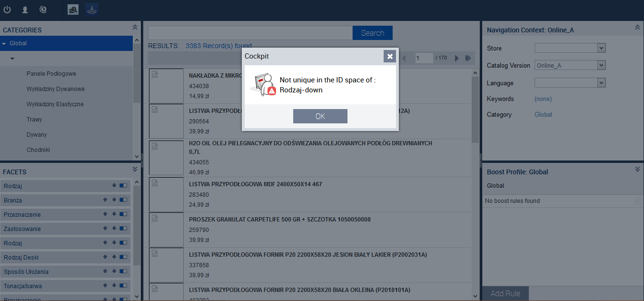Move the Zastosowanie facet up
This screenshot has height=301, width=644.
point(105,229)
